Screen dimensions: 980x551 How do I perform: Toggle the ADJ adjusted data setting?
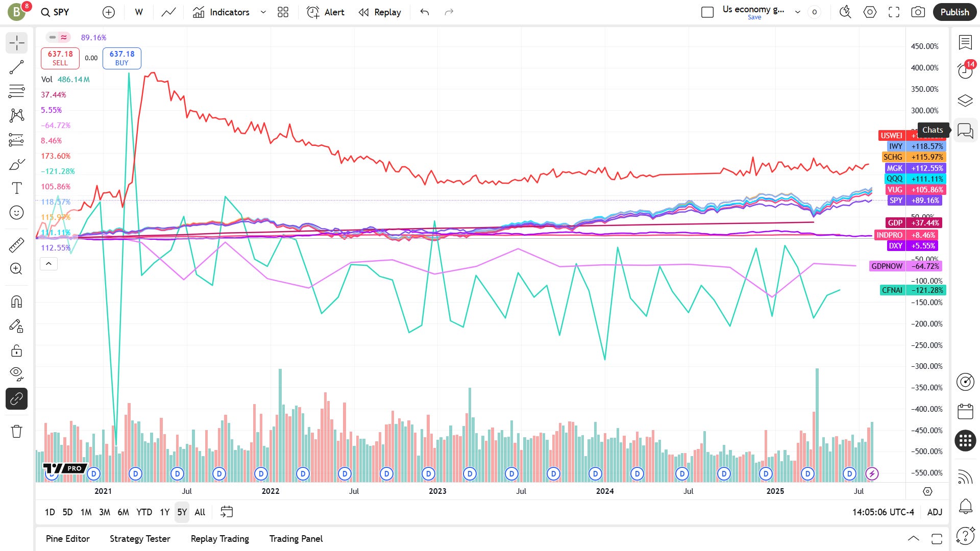click(x=935, y=512)
